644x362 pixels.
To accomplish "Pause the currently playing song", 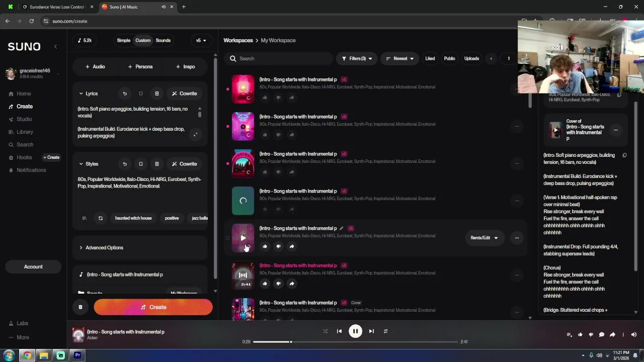I will [x=355, y=331].
